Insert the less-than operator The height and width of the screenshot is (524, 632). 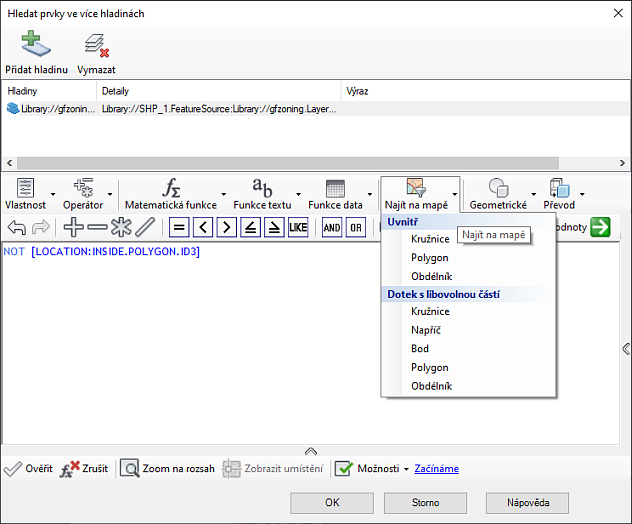point(203,227)
